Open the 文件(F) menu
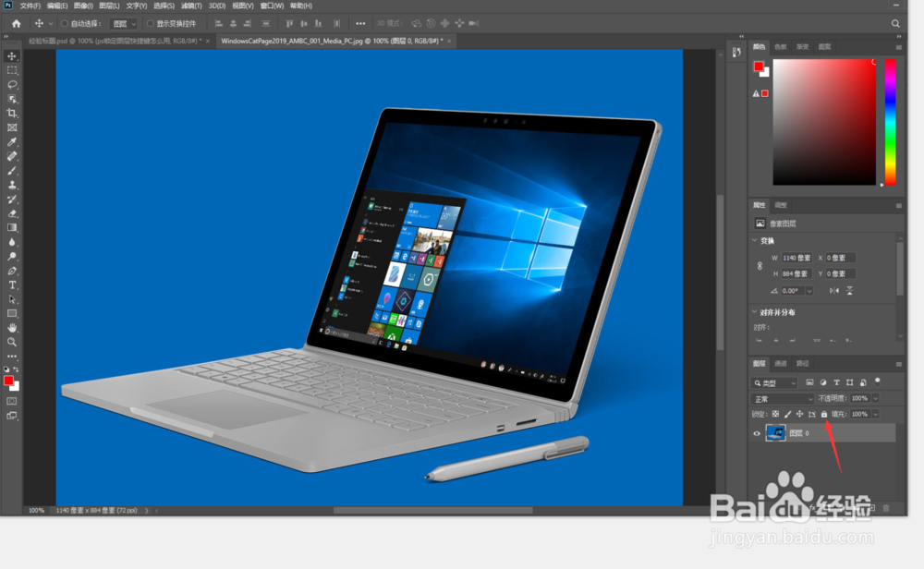The width and height of the screenshot is (924, 569). (30, 6)
